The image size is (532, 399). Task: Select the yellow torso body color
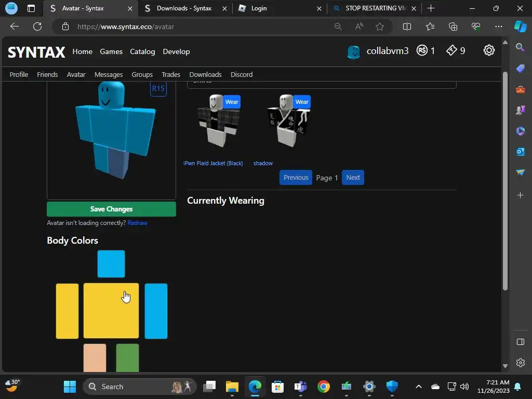(x=111, y=311)
